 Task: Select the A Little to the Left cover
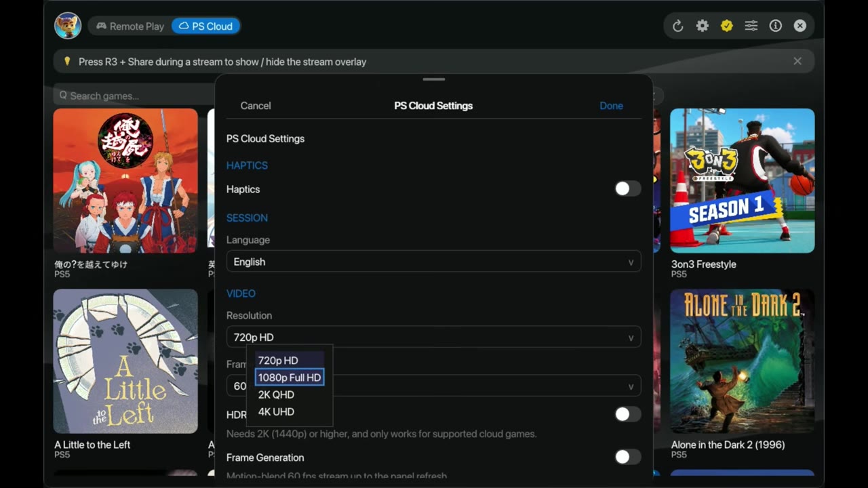pos(125,361)
